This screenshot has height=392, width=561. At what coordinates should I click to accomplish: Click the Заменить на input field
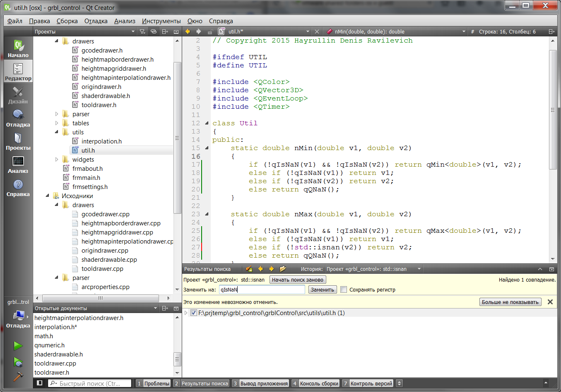point(262,289)
